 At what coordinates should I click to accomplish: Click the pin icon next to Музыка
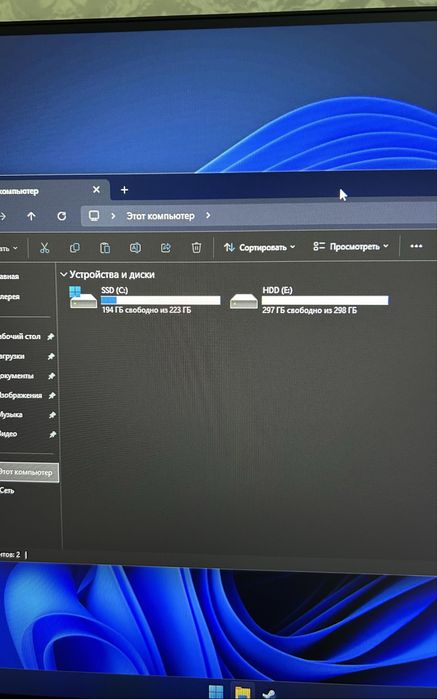click(52, 415)
